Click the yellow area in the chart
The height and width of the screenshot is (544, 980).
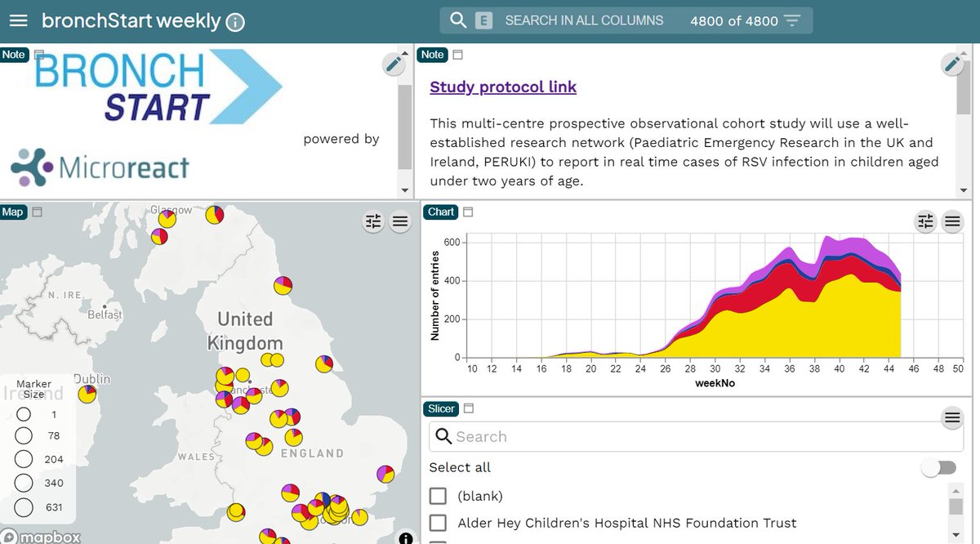pyautogui.click(x=800, y=327)
